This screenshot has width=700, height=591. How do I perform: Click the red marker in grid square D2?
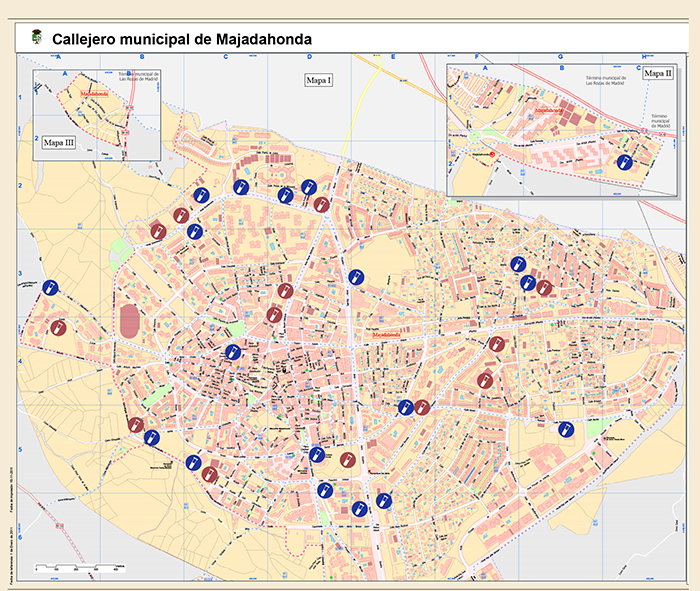[321, 204]
